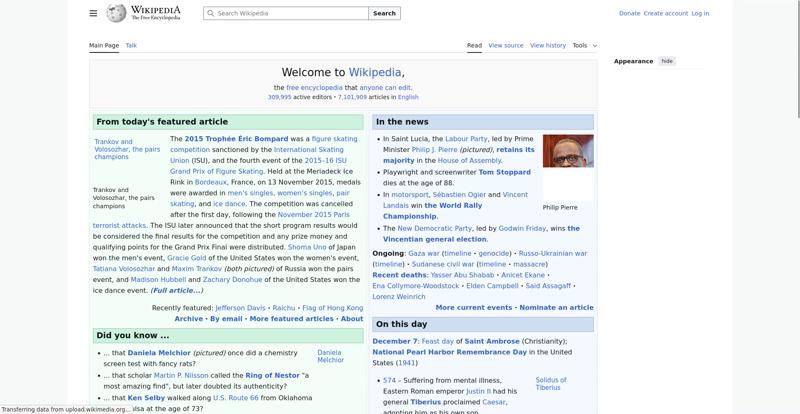The height and width of the screenshot is (414, 800).
Task: Click the Daniela Melchior image placeholder
Action: (330, 356)
